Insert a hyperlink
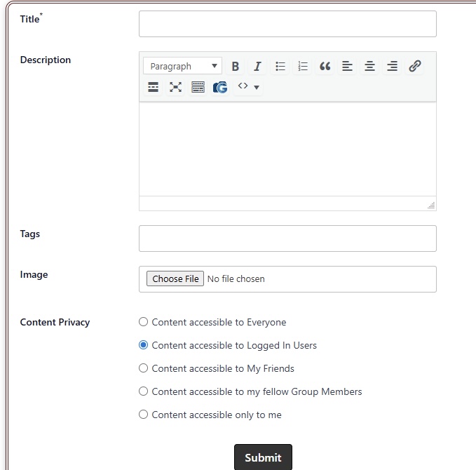476x470 pixels. click(x=414, y=66)
